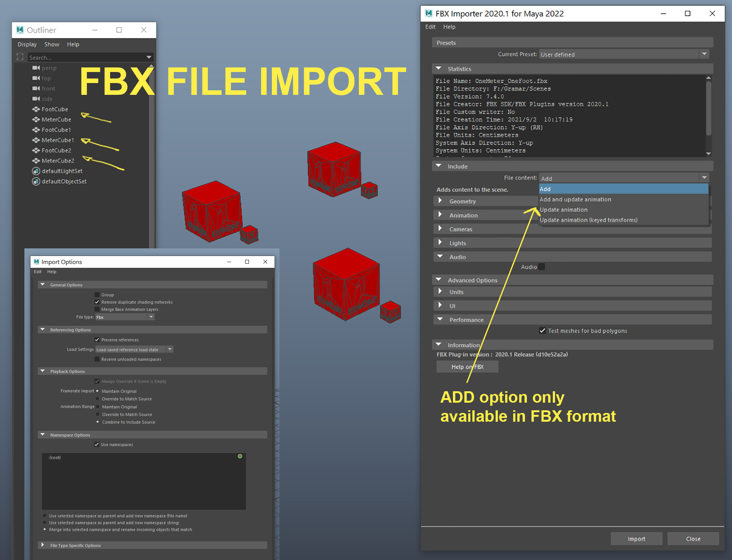The image size is (732, 560).
Task: Click the defaultLightSet icon
Action: point(36,171)
